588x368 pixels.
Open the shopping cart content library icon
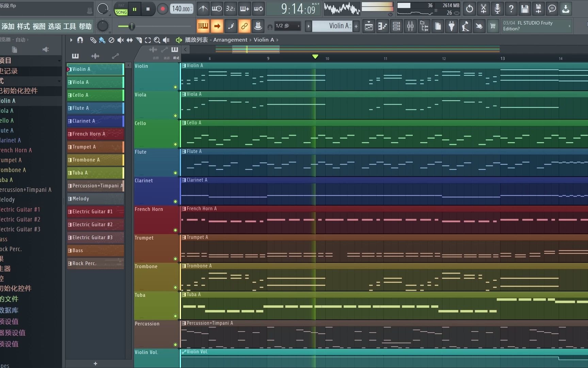493,26
